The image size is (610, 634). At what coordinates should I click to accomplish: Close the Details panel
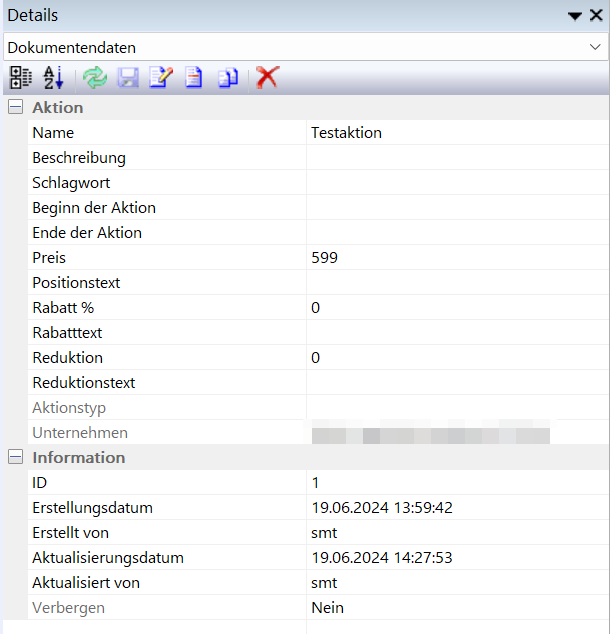pos(596,15)
